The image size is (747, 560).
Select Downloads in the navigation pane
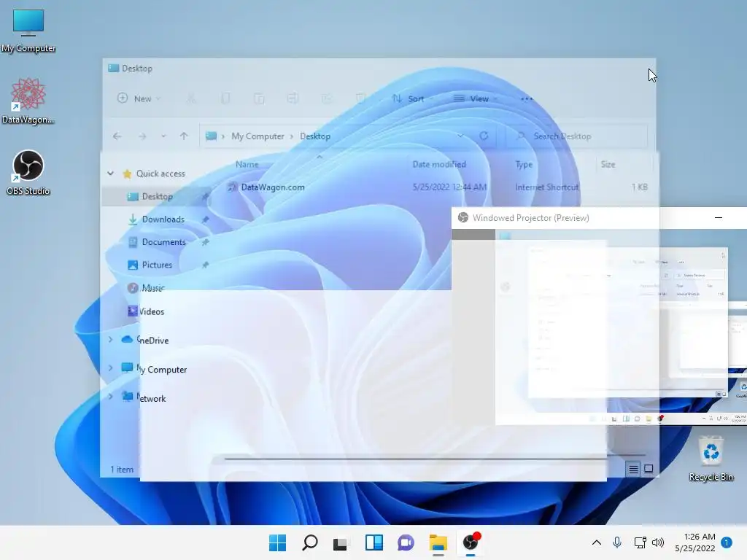pos(163,219)
